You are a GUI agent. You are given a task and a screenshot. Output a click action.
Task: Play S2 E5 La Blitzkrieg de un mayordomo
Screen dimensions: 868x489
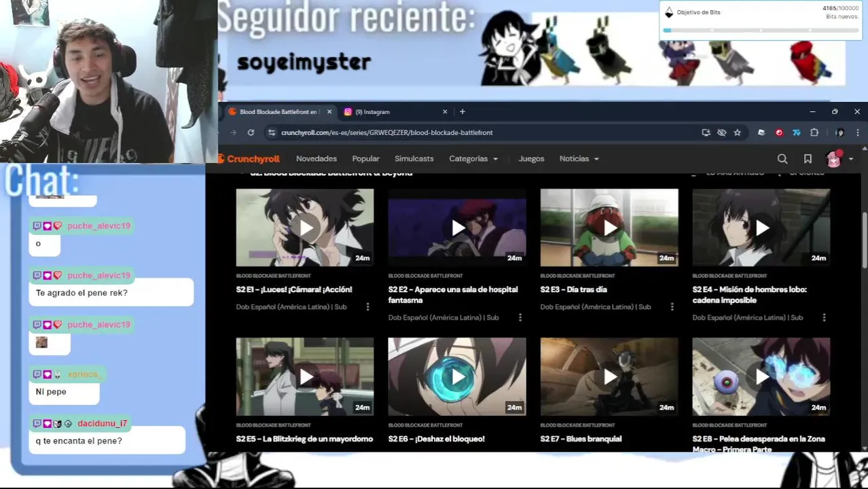(x=305, y=377)
